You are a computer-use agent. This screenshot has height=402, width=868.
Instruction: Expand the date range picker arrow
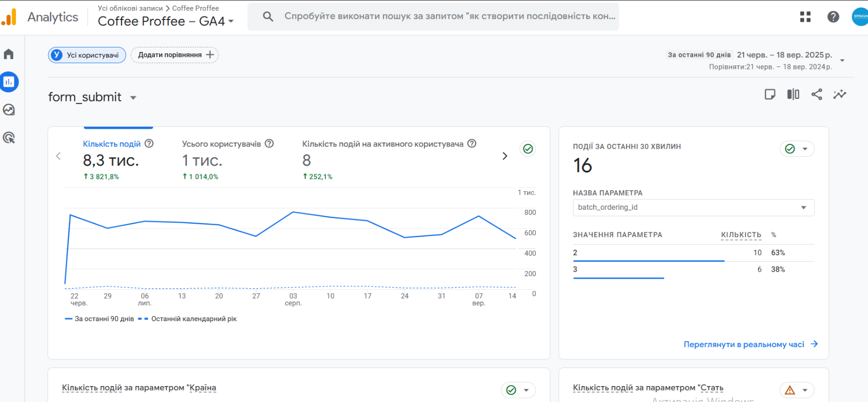pyautogui.click(x=842, y=60)
